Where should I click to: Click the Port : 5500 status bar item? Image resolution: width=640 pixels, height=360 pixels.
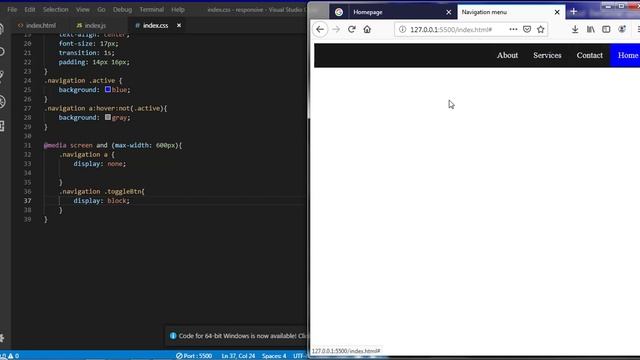(x=194, y=356)
